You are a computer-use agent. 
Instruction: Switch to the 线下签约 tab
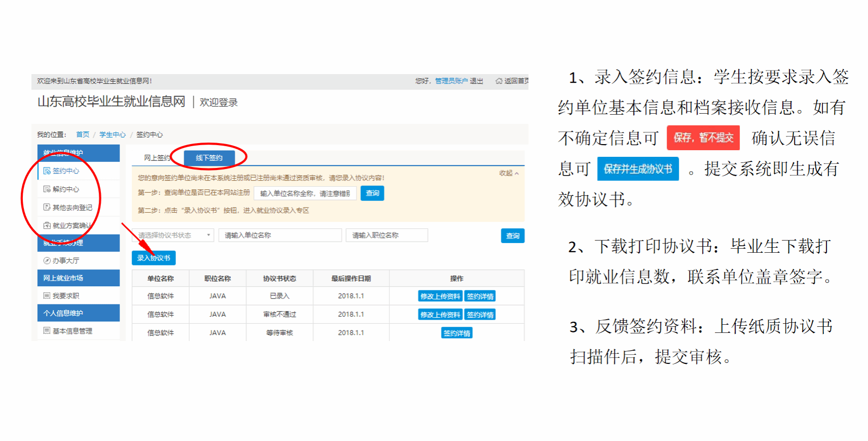coord(209,158)
